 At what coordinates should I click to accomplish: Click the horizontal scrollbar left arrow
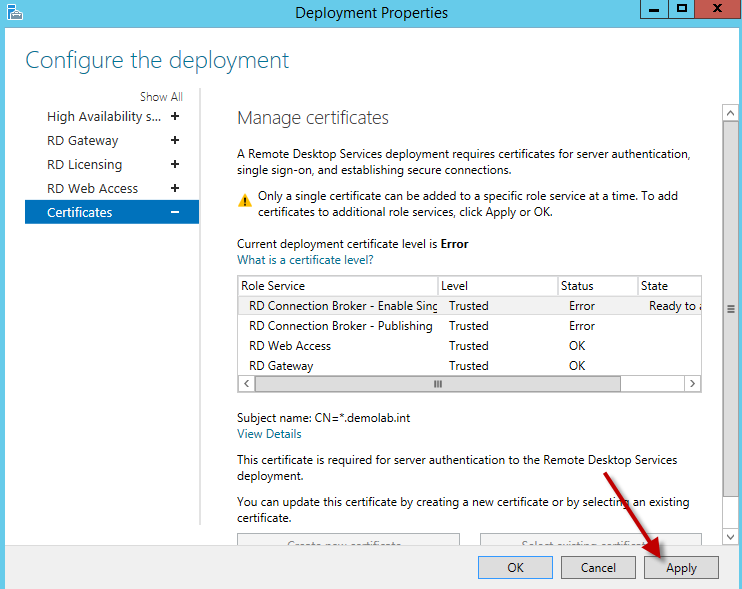245,384
